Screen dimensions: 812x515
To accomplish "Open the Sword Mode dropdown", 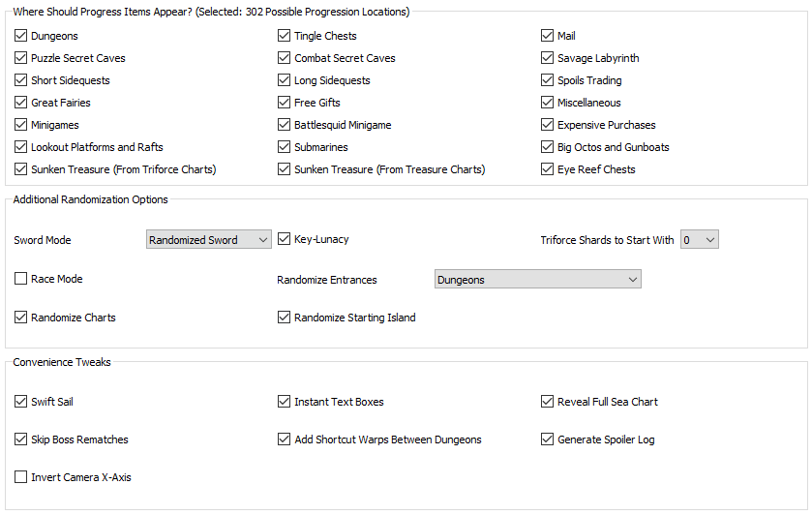I will [x=209, y=239].
